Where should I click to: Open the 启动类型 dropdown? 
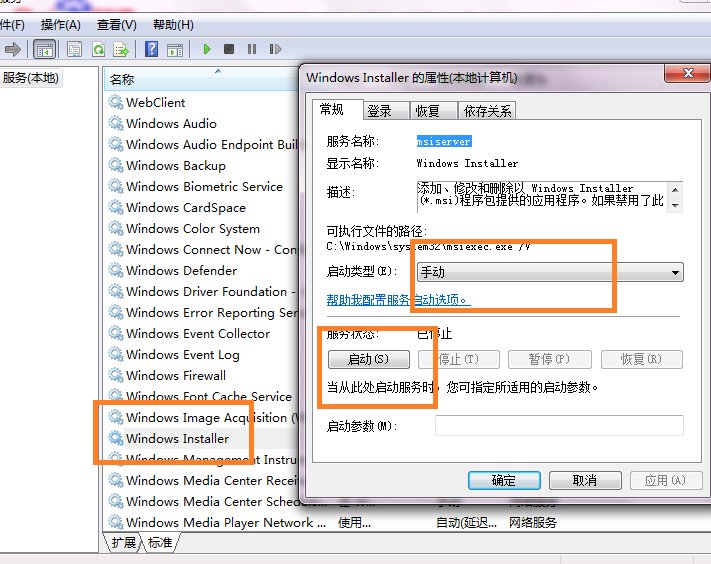pos(550,272)
